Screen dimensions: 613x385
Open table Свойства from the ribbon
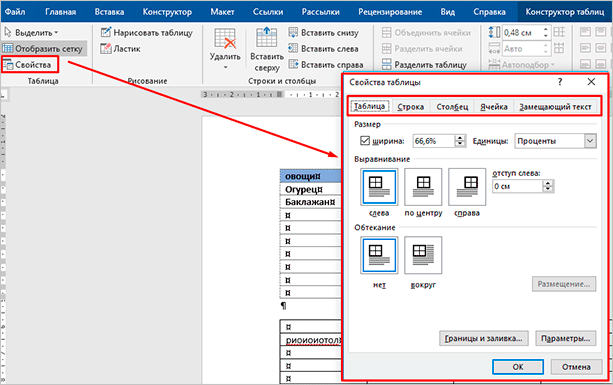click(30, 64)
